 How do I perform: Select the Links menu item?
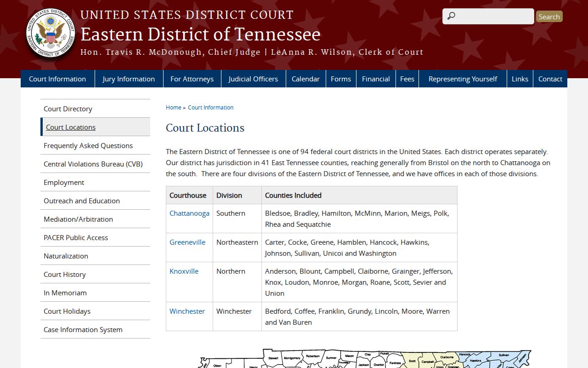click(x=520, y=79)
